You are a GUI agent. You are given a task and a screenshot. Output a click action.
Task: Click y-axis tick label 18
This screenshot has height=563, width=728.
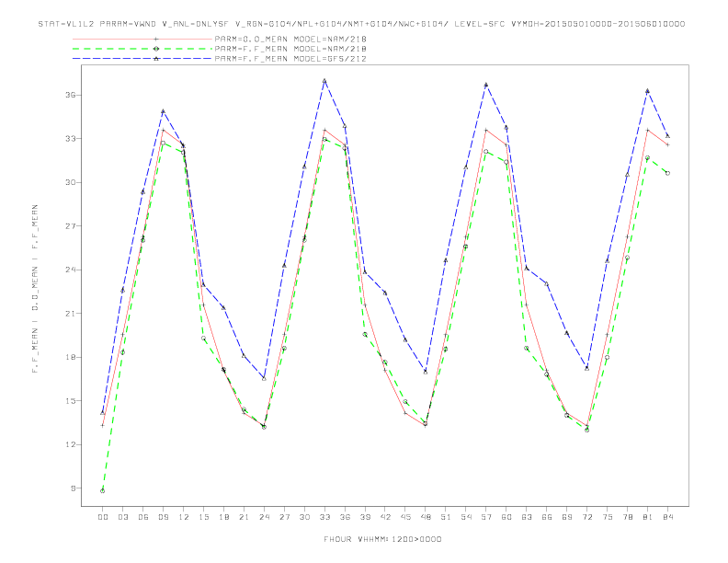[70, 357]
